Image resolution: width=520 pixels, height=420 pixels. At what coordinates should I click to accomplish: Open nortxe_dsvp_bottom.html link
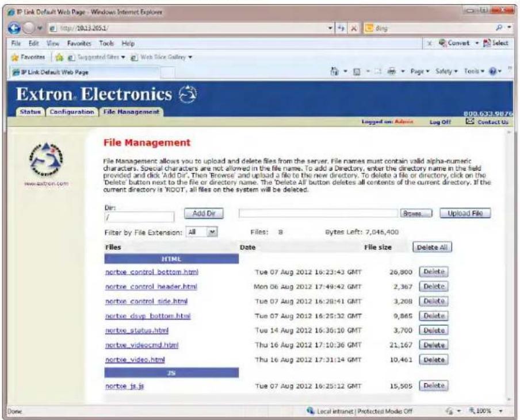[148, 315]
